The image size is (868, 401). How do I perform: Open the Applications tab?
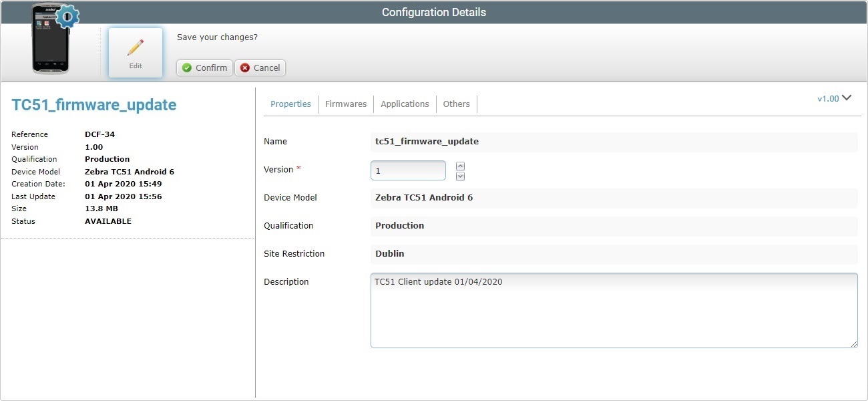[x=404, y=104]
